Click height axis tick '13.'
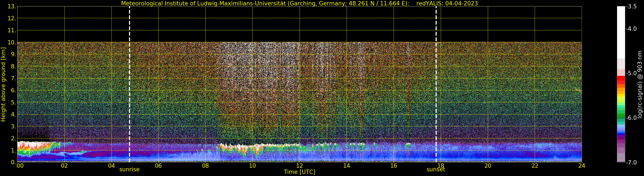644x176 pixels. tap(12, 6)
